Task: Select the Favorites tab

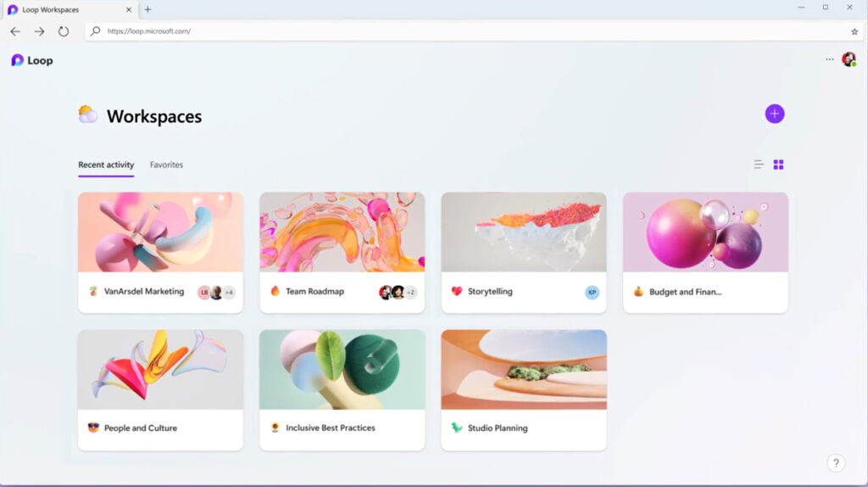Action: pyautogui.click(x=166, y=165)
